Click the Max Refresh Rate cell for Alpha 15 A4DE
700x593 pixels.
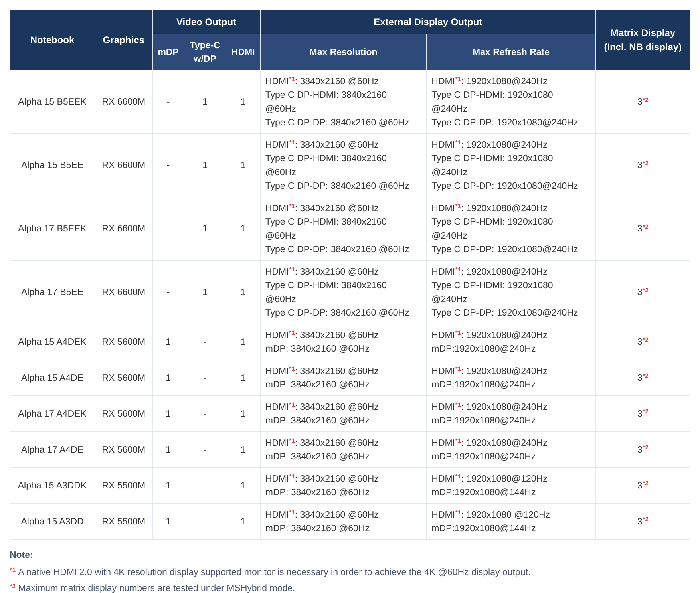click(x=511, y=378)
